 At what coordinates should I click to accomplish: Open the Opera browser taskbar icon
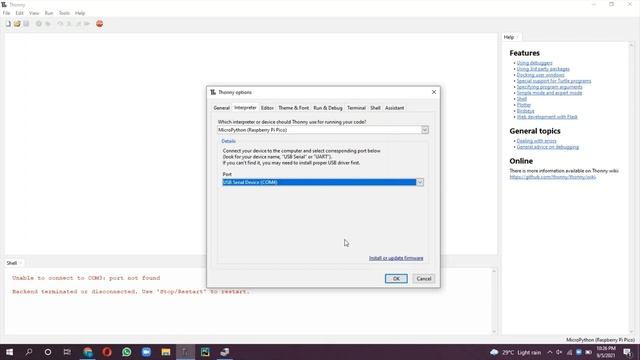(107, 352)
